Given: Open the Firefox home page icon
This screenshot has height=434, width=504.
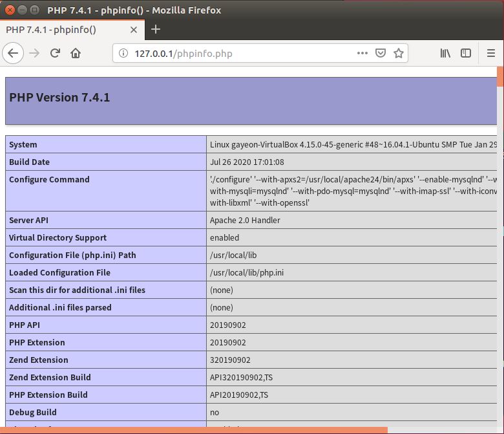Looking at the screenshot, I should click(x=76, y=53).
